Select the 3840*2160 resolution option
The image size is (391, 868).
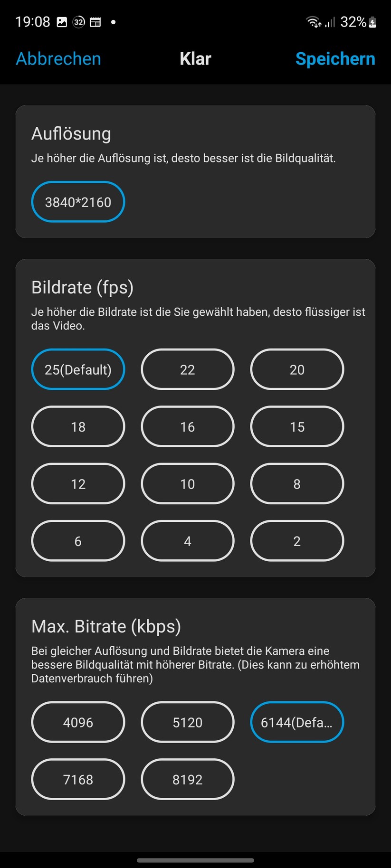point(78,202)
